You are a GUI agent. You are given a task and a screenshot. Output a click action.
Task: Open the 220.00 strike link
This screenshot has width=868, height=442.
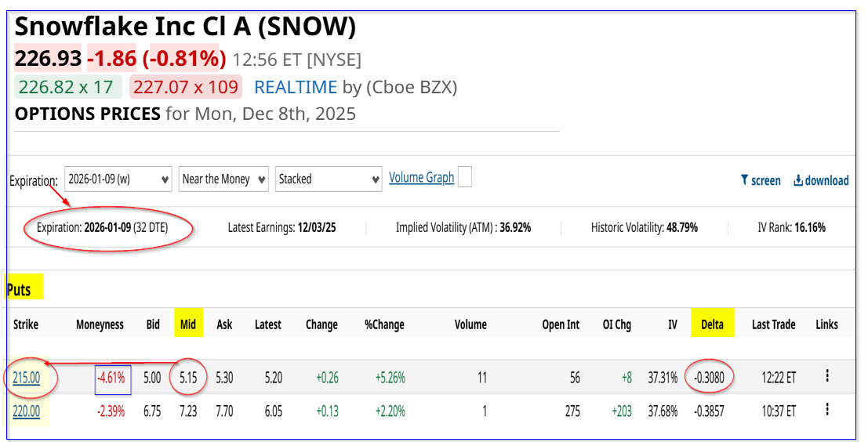[x=26, y=410]
